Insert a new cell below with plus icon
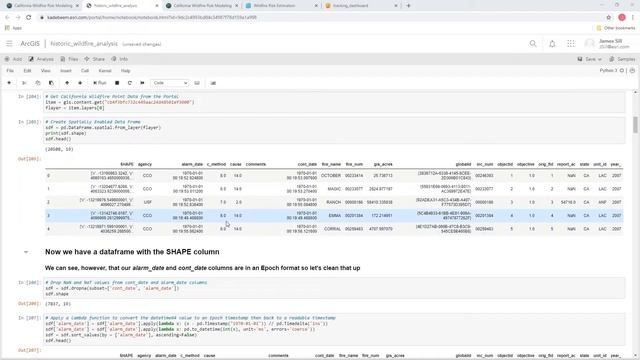 [9, 83]
